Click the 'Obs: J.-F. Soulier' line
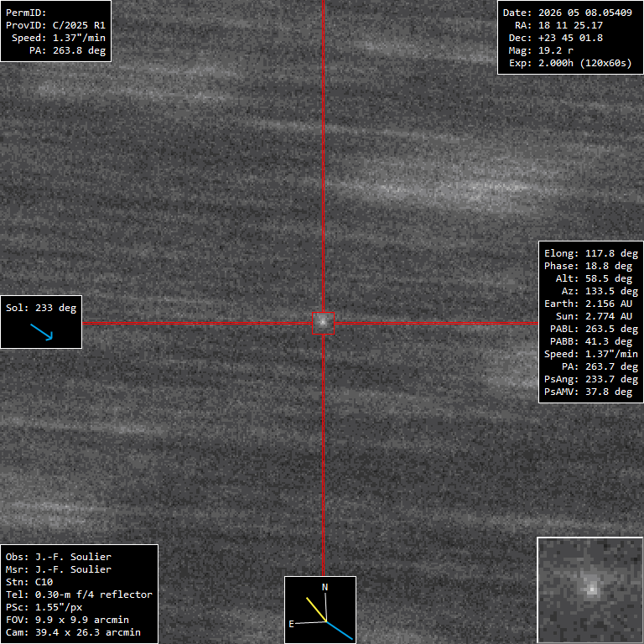This screenshot has width=644, height=644. [x=59, y=557]
